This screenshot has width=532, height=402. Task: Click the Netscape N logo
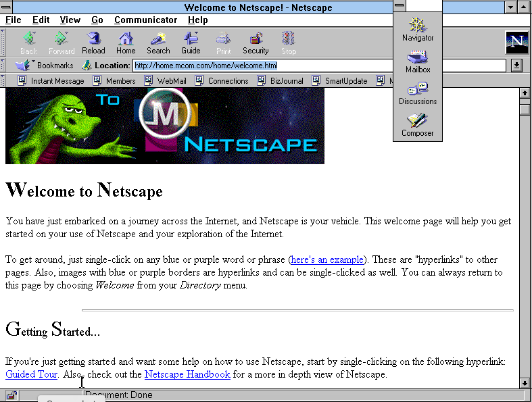coord(516,43)
